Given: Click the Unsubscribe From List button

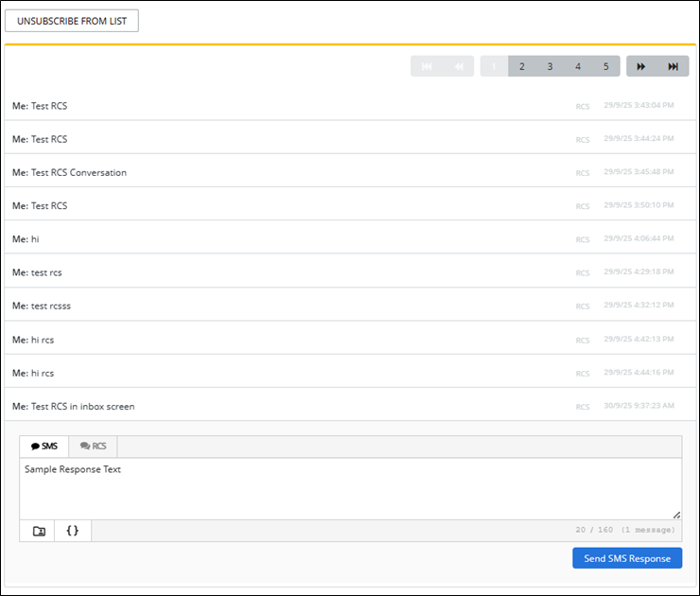Looking at the screenshot, I should point(72,21).
